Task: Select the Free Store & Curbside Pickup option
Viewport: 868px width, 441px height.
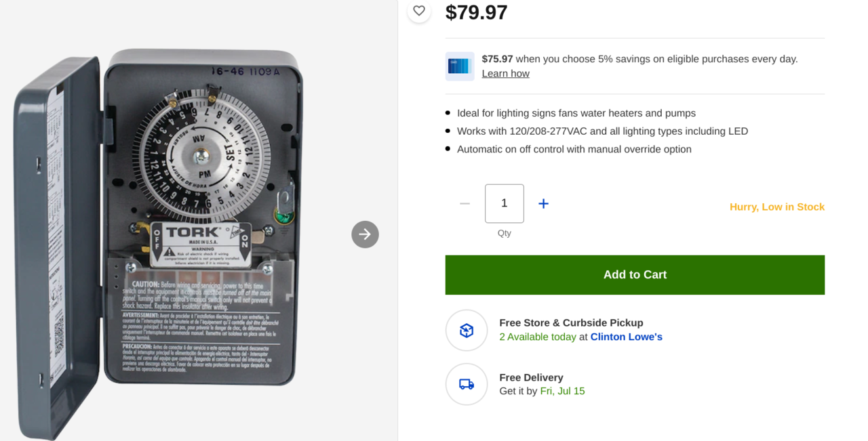Action: click(x=571, y=323)
